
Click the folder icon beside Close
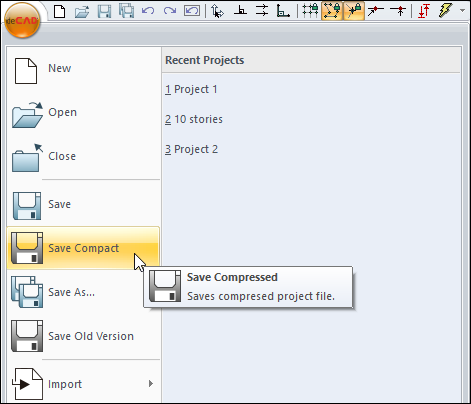pyautogui.click(x=27, y=158)
